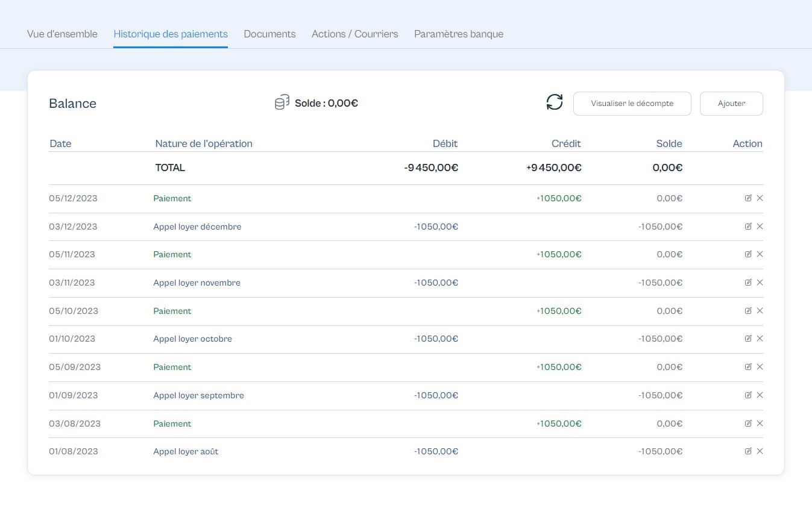Click the Débit column header

(445, 143)
